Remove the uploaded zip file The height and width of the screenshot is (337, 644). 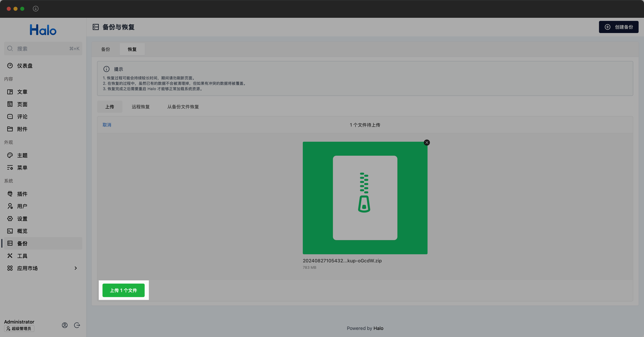tap(426, 142)
